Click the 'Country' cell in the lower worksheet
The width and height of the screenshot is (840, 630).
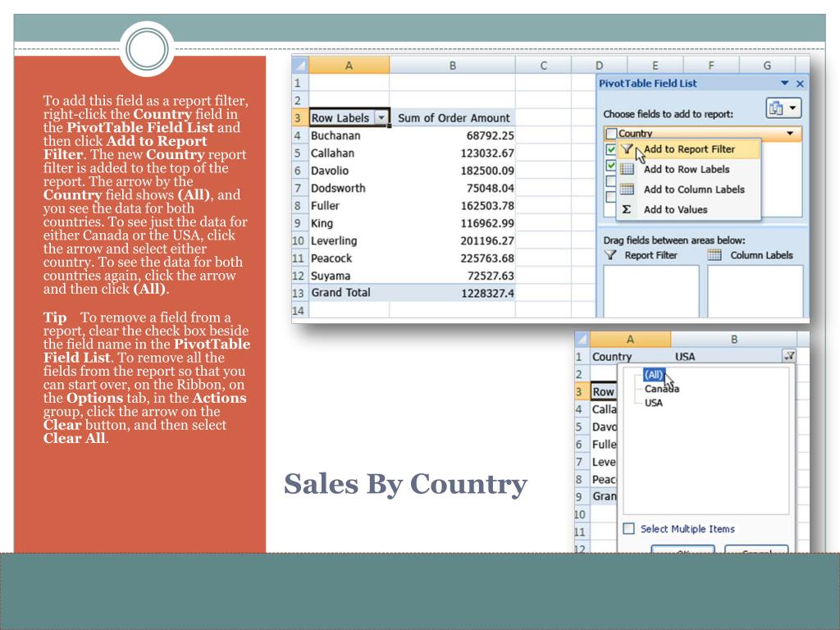pos(630,357)
